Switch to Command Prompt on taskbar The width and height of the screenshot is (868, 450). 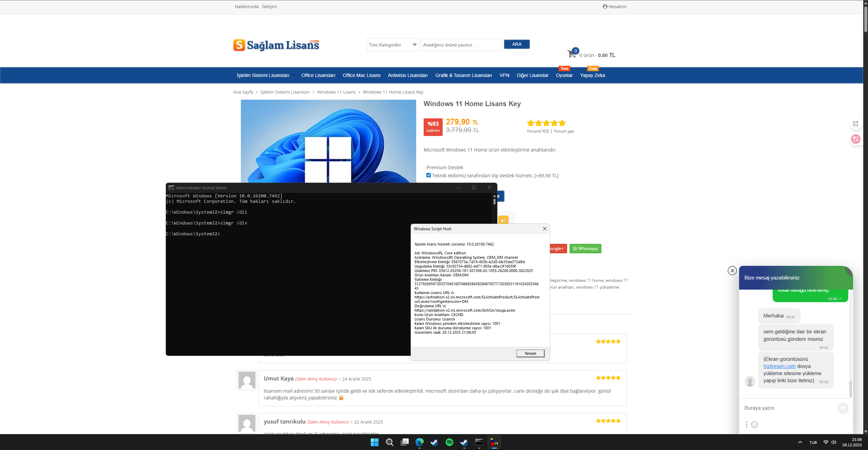tap(479, 442)
